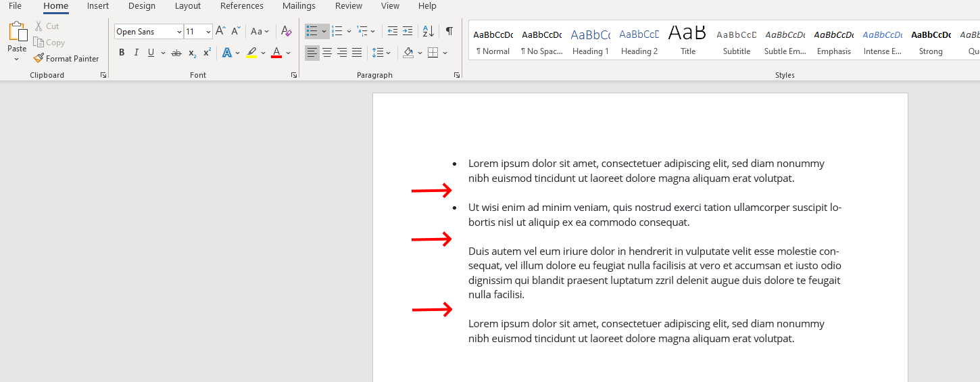Increase indent of the paragraph

[x=408, y=31]
